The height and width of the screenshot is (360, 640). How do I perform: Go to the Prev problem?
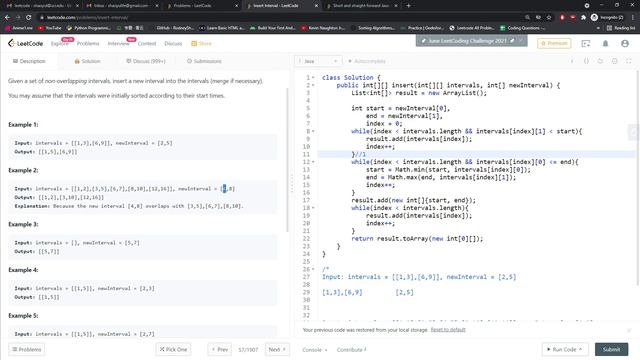[220, 349]
